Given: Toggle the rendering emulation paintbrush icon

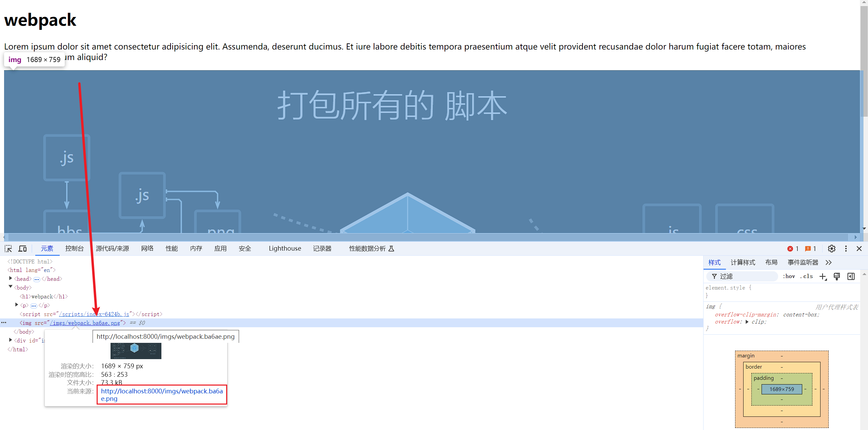Looking at the screenshot, I should tap(837, 276).
